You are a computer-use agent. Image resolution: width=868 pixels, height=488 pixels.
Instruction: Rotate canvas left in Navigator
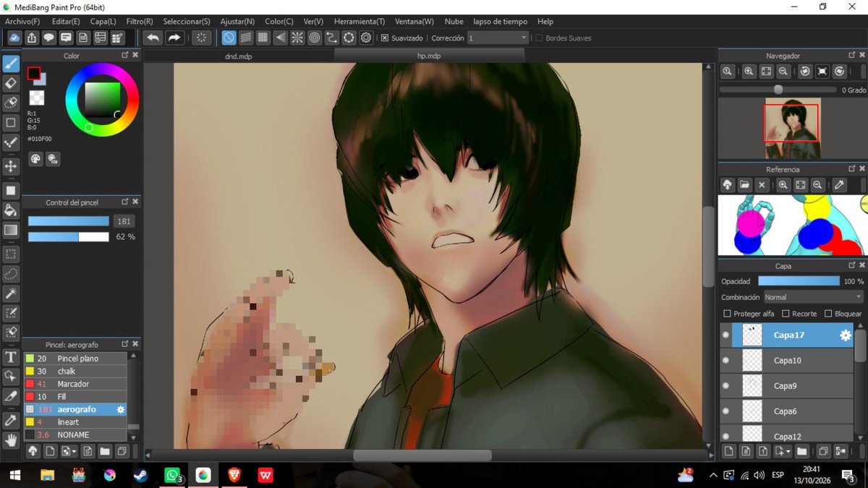pos(805,71)
